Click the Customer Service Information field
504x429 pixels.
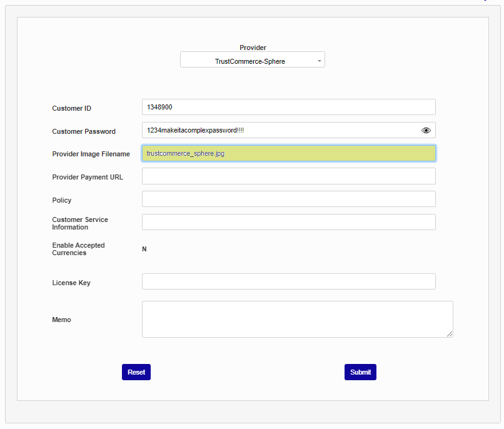(x=288, y=222)
